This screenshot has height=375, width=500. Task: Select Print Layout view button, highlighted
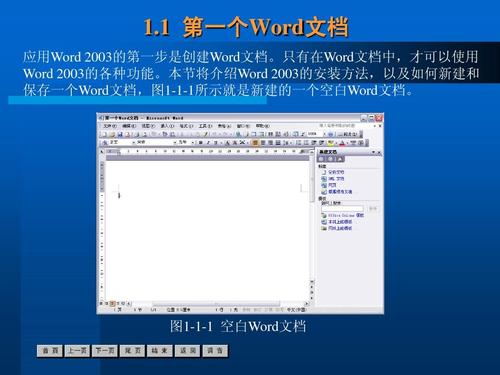tap(112, 303)
